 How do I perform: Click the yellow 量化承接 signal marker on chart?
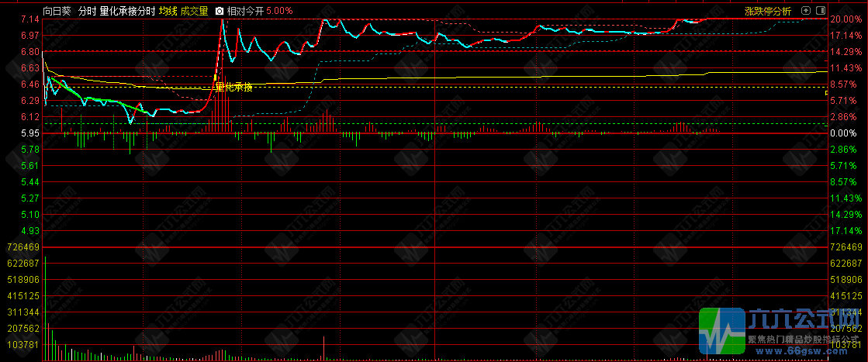(233, 87)
